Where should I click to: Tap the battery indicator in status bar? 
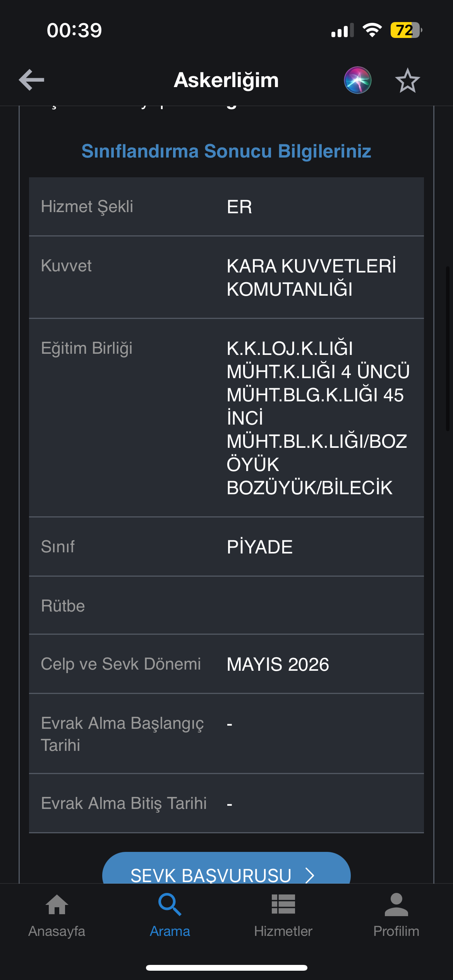click(x=406, y=30)
